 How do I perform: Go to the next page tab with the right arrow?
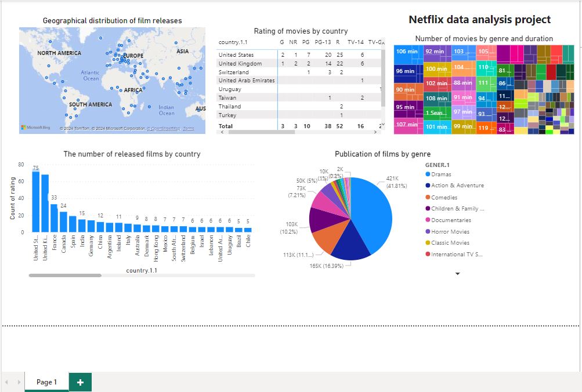[19, 382]
